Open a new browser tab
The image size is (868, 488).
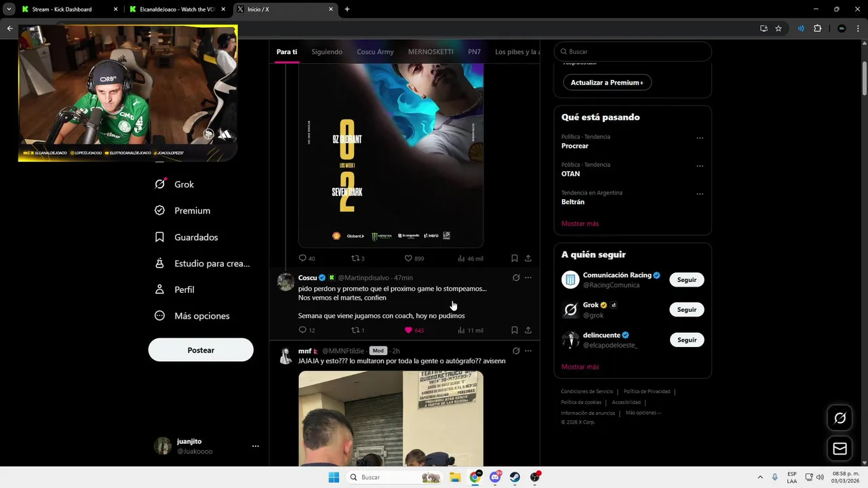[x=347, y=9]
